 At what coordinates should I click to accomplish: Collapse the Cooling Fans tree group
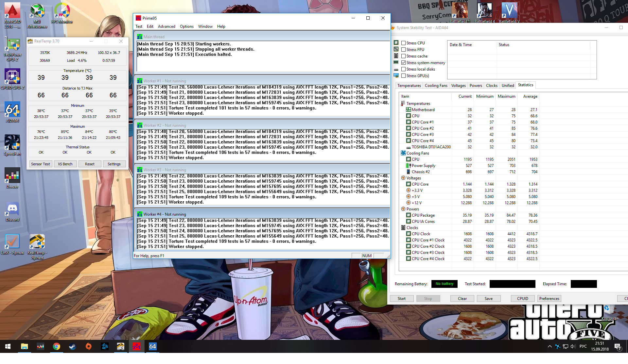click(x=418, y=153)
